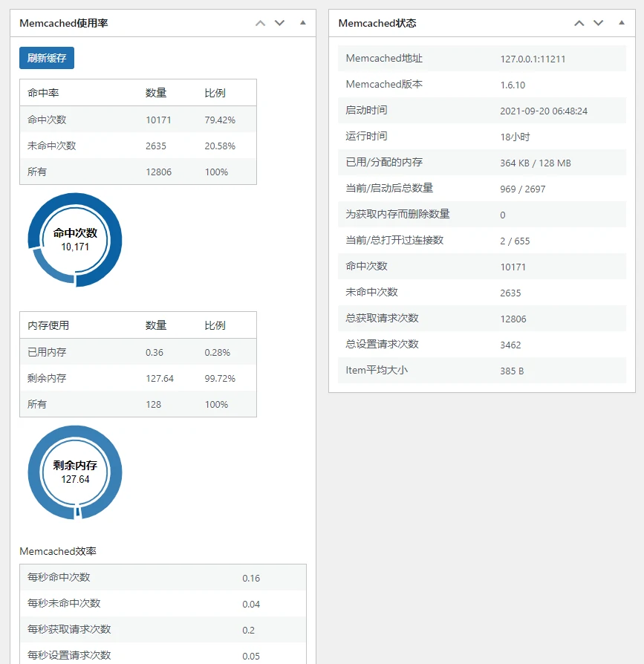This screenshot has width=644, height=664.
Task: Click 每秒获取请求次数 value 0.2
Action: tap(249, 630)
